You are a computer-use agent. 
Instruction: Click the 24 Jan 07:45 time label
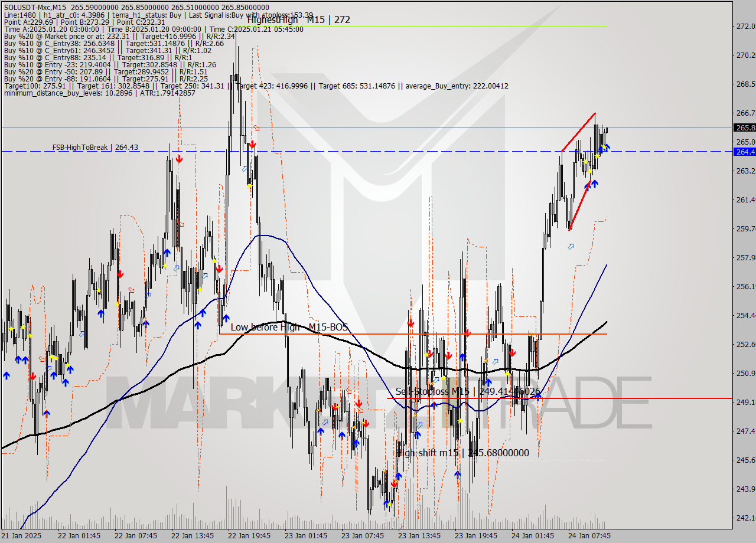click(589, 535)
